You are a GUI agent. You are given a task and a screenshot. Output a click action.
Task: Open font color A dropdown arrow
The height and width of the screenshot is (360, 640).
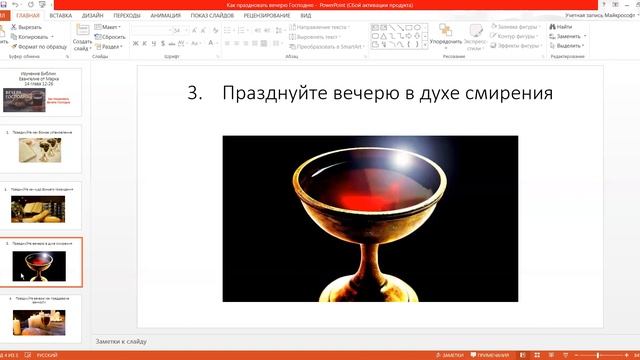click(217, 43)
